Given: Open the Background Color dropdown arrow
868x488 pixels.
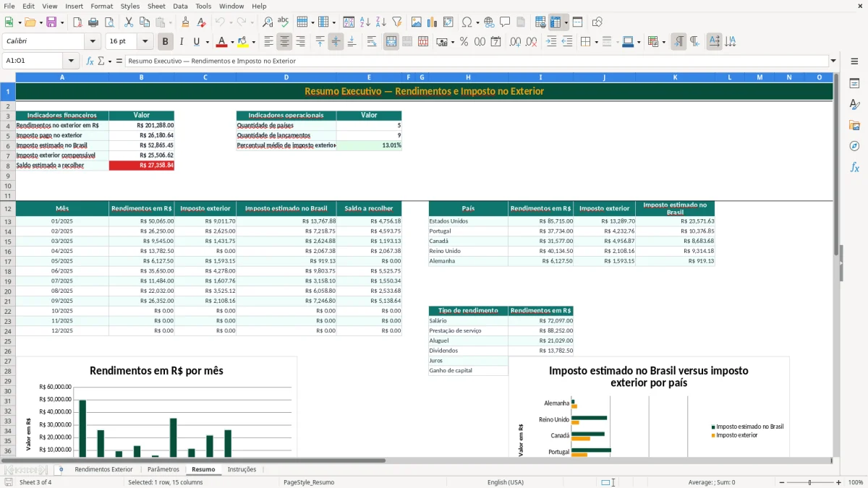Looking at the screenshot, I should tap(253, 42).
